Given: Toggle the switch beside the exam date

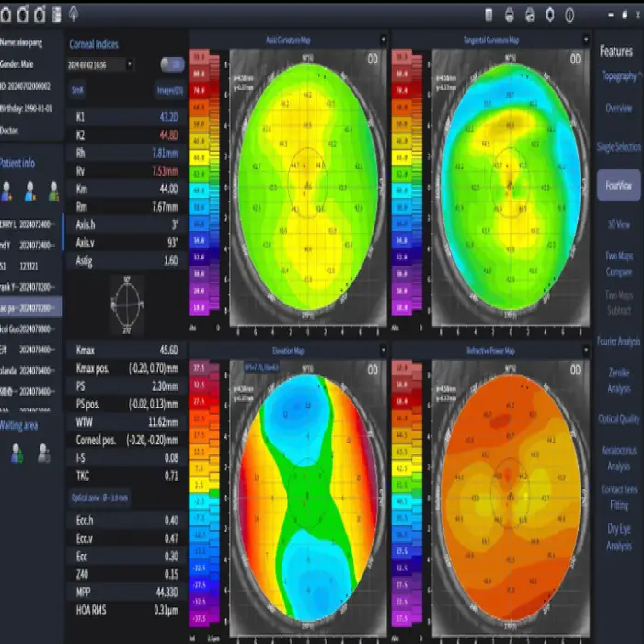Looking at the screenshot, I should (171, 64).
